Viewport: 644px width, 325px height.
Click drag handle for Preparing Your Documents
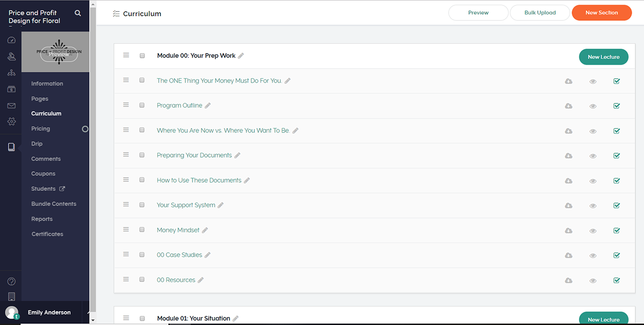click(126, 155)
